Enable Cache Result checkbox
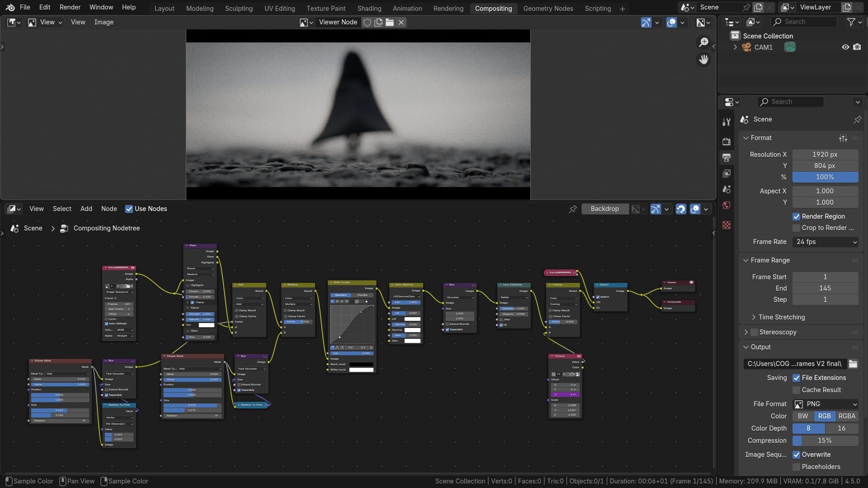This screenshot has width=868, height=488. [x=796, y=390]
